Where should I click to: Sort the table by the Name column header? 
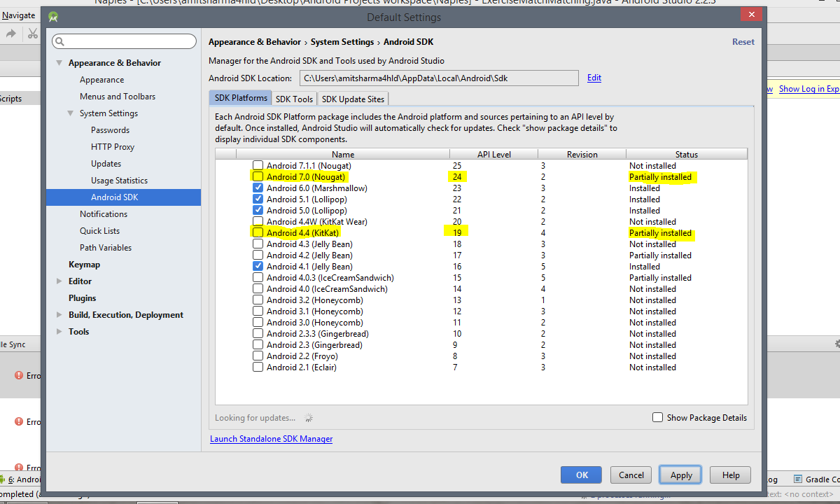[x=343, y=154]
